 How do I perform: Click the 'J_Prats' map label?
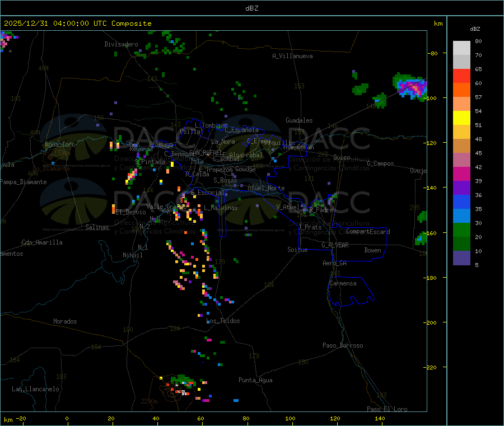coord(310,227)
